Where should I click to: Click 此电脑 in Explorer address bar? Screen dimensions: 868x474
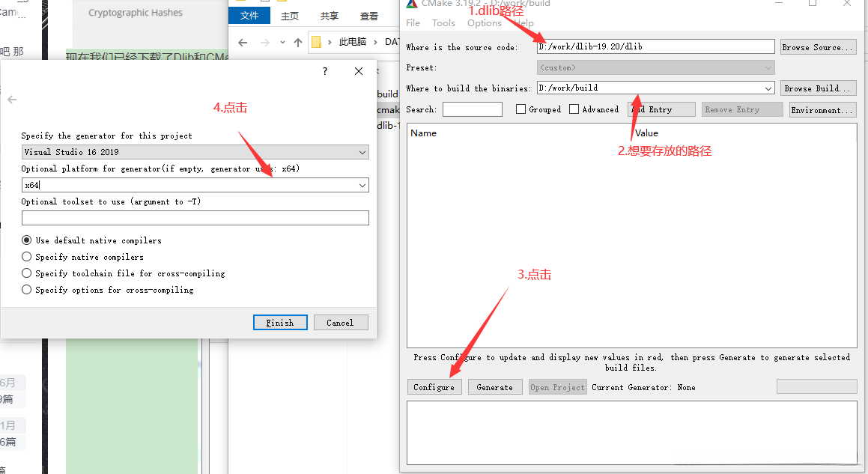(x=353, y=42)
